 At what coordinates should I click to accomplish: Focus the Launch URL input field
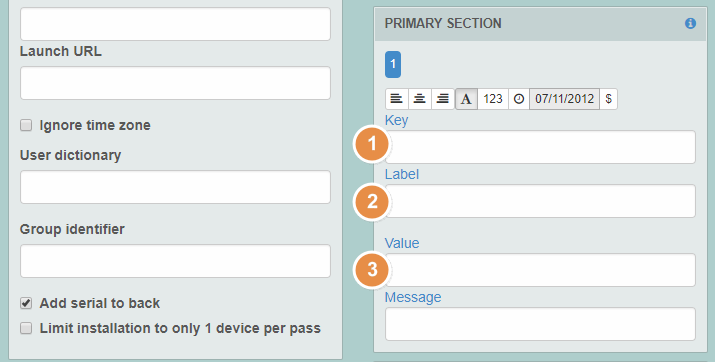click(175, 83)
